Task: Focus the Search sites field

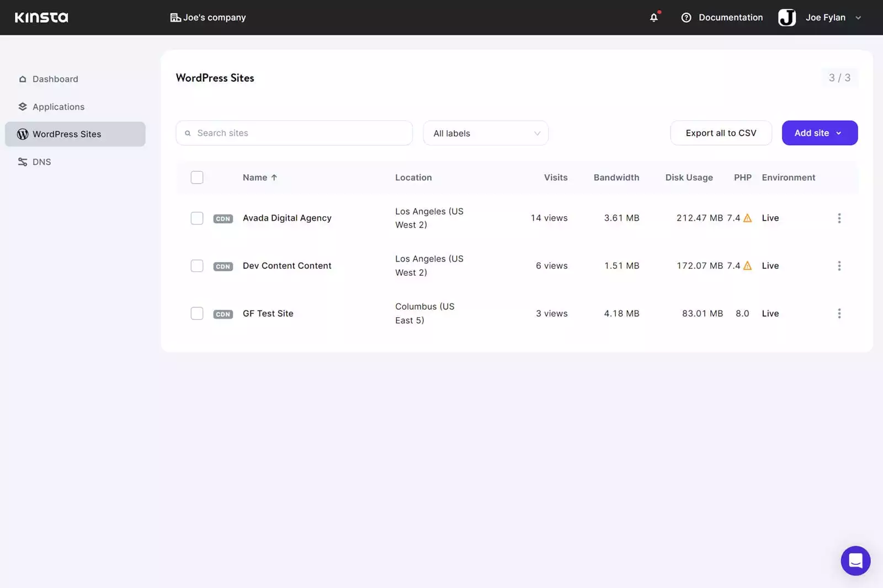Action: pyautogui.click(x=294, y=133)
